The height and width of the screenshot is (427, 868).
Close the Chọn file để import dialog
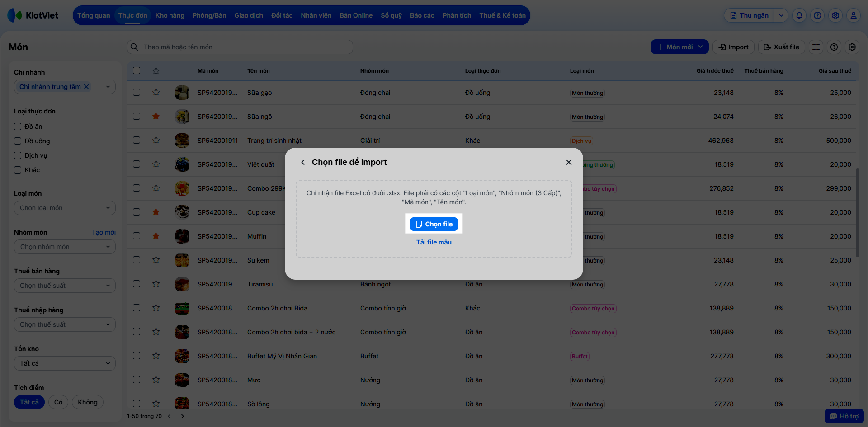(x=569, y=162)
